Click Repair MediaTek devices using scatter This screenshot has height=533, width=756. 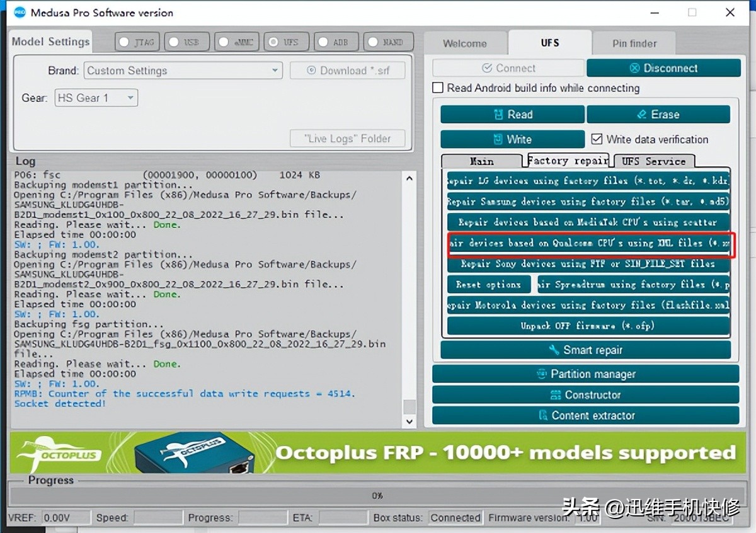pos(588,222)
